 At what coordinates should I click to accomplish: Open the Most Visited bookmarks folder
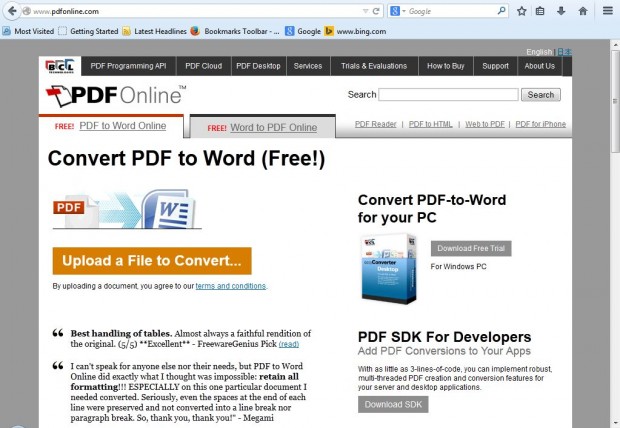[x=28, y=31]
